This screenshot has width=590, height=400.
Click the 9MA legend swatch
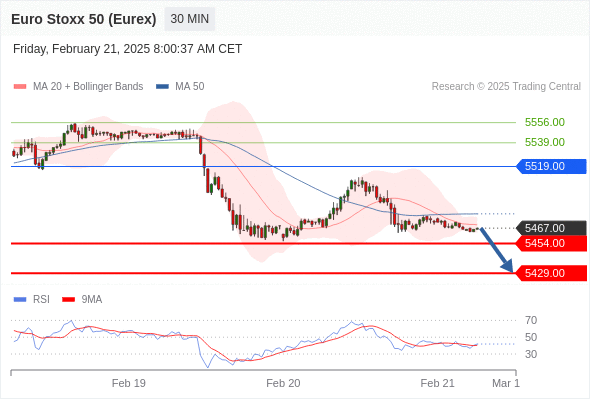(x=68, y=300)
